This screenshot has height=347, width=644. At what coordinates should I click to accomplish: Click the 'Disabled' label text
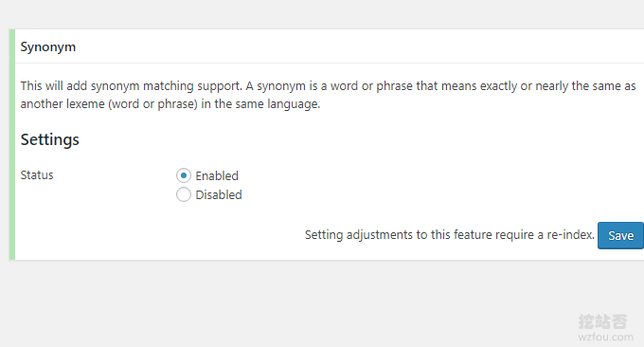pos(219,195)
